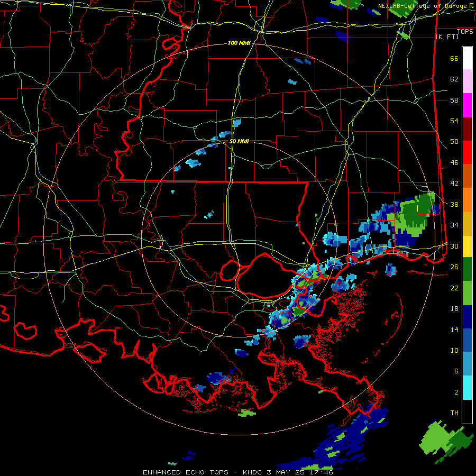Click the '[K FT]' units label
The width and height of the screenshot is (476, 476).
[447, 37]
